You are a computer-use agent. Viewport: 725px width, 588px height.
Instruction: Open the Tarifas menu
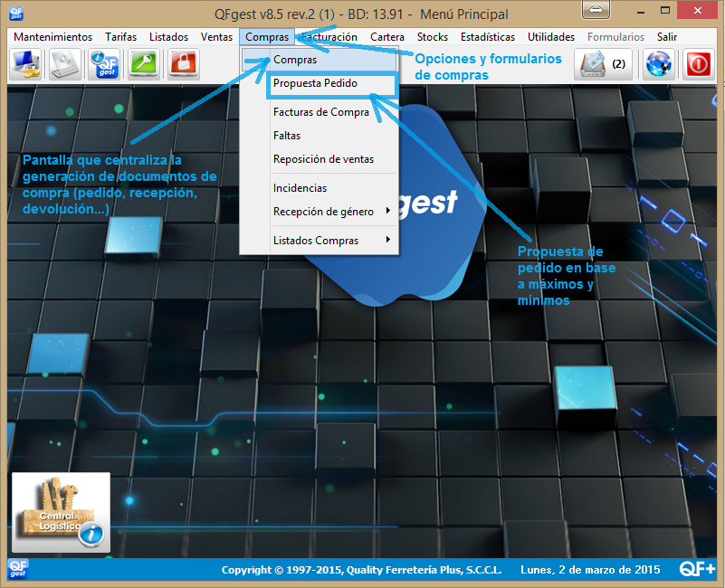click(120, 37)
